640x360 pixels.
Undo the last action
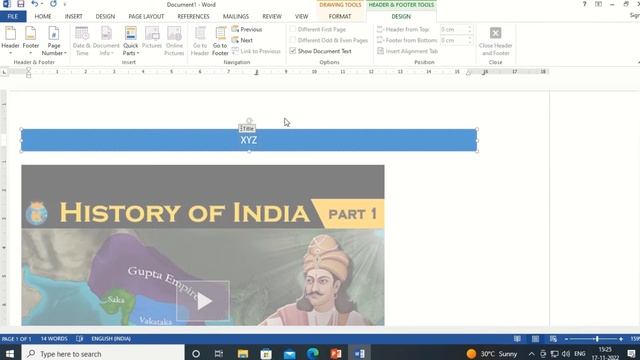click(35, 4)
